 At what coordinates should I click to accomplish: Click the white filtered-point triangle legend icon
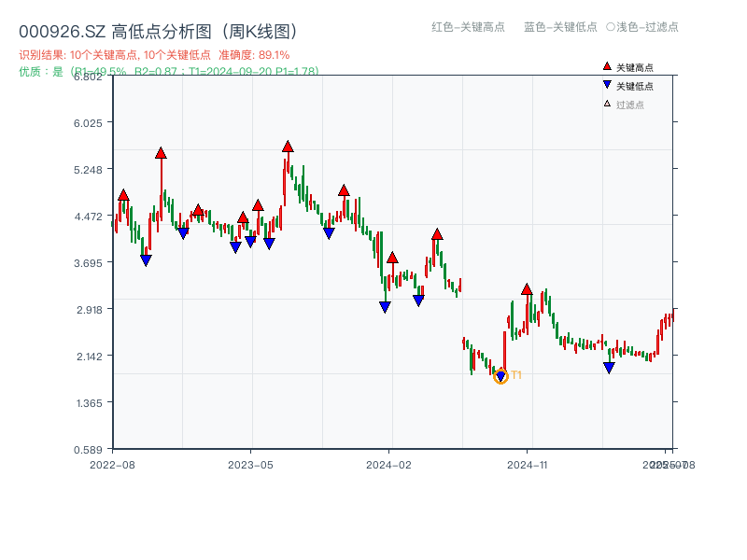[x=607, y=104]
